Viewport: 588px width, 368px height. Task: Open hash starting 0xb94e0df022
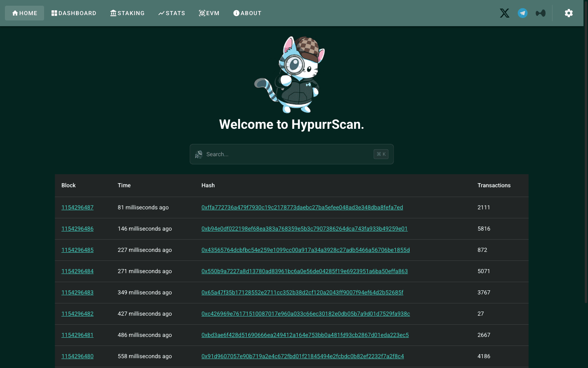click(x=305, y=229)
